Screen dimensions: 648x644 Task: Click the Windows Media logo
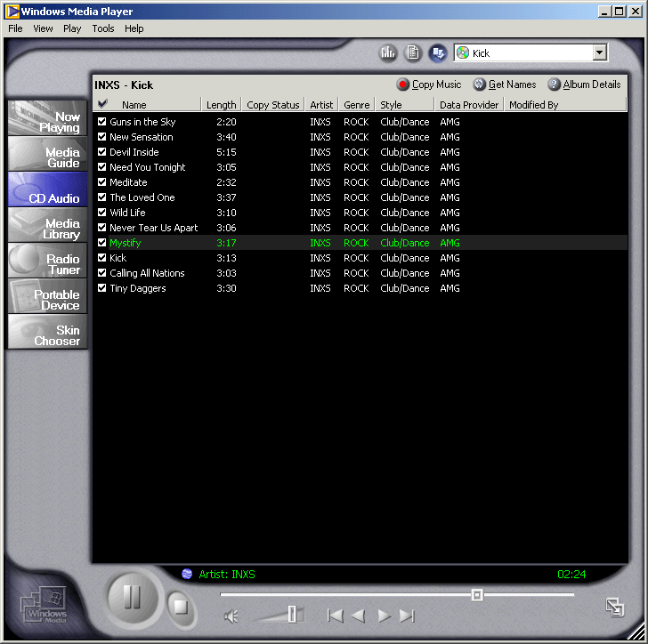(45, 606)
